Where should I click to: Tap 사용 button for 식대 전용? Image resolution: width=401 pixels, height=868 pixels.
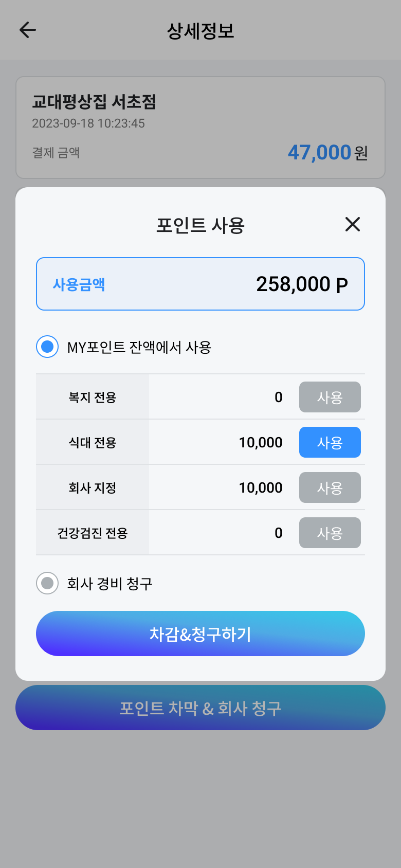330,442
